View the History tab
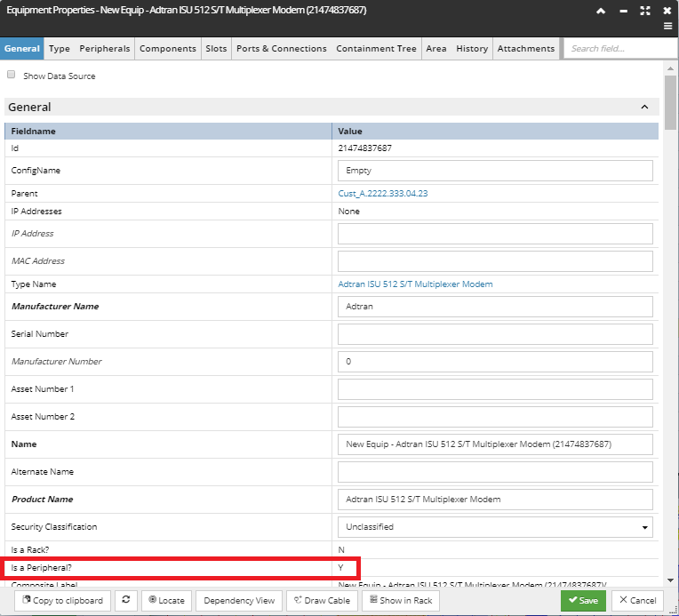 coord(472,49)
